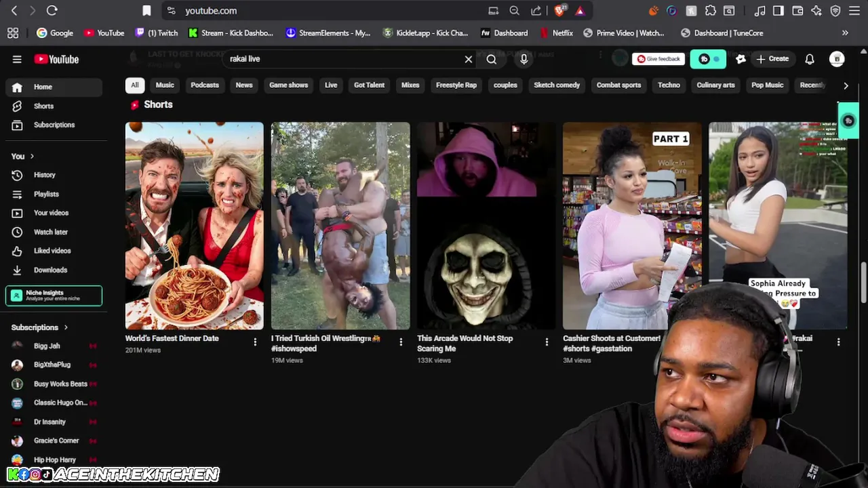Expand the Subscriptions section heading
Screen dimensions: 868x488
(x=40, y=327)
